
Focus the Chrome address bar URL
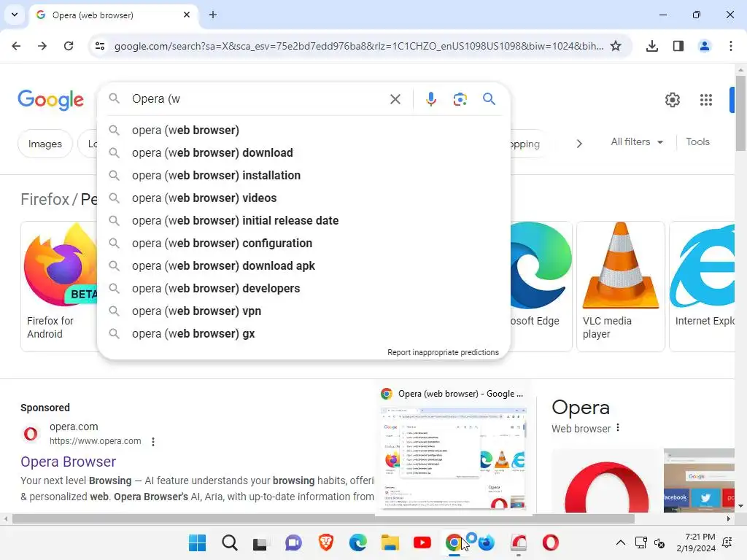coord(358,46)
